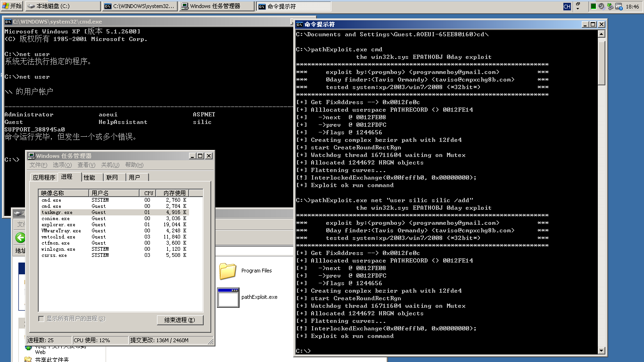Switch to the 应用程序 tab
The height and width of the screenshot is (362, 644).
(44, 177)
